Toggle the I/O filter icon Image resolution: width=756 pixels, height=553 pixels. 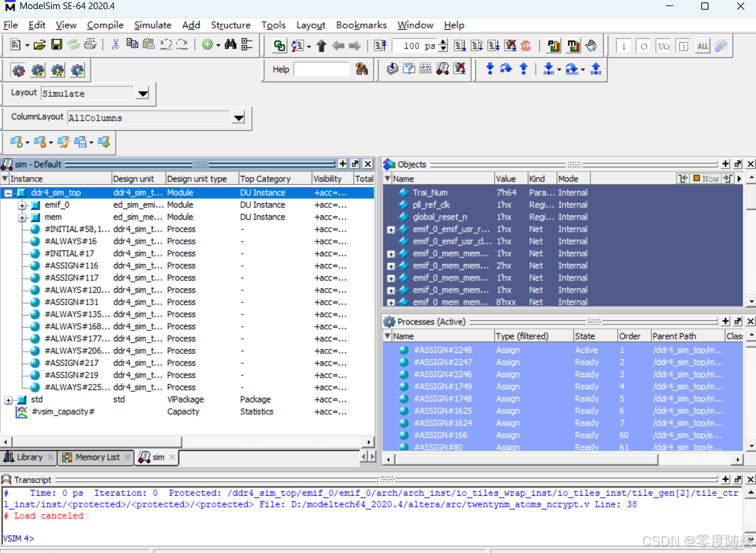pyautogui.click(x=663, y=46)
